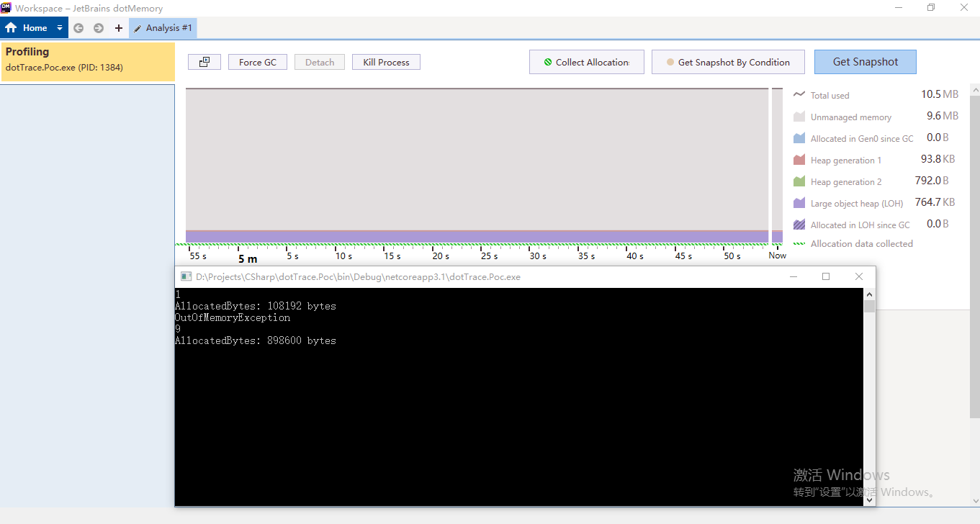Click the detach-view icon left of Force GC
Screen dimensions: 980x524
point(204,62)
